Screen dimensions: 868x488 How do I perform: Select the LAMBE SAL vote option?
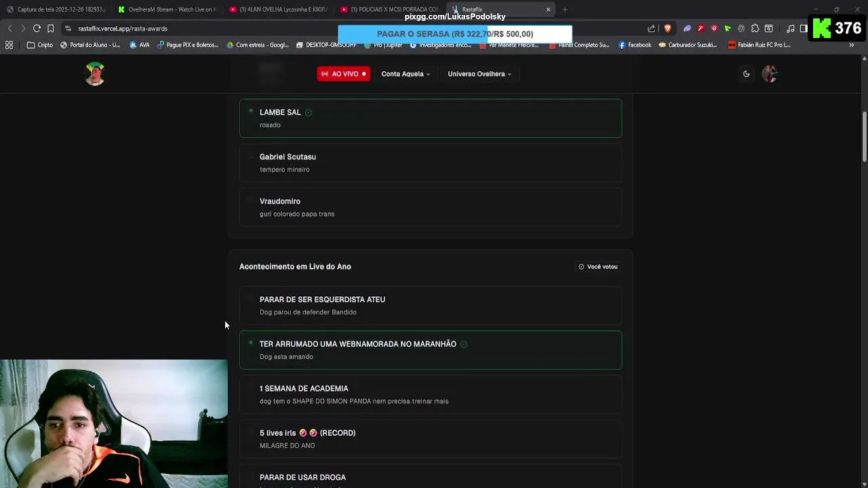click(431, 118)
